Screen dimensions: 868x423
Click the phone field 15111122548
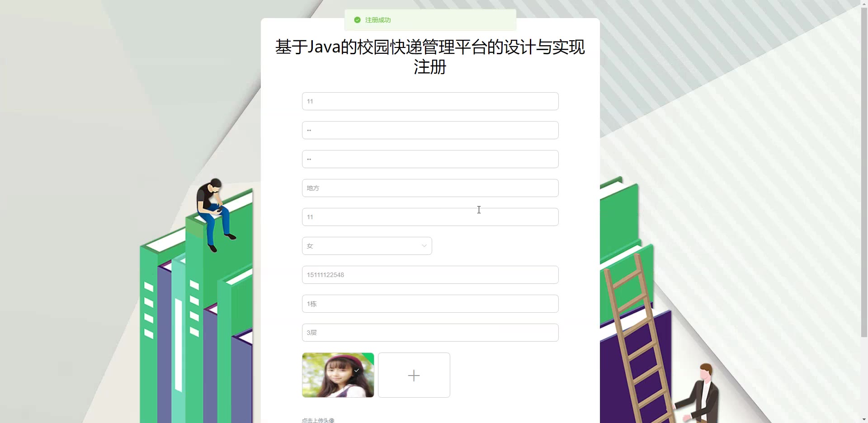click(x=430, y=275)
